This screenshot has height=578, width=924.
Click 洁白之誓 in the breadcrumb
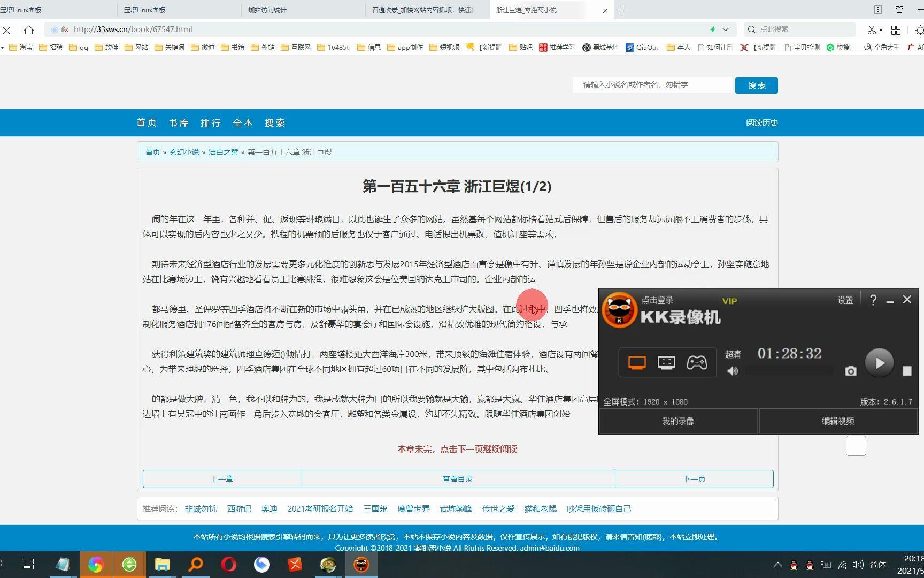pyautogui.click(x=223, y=152)
